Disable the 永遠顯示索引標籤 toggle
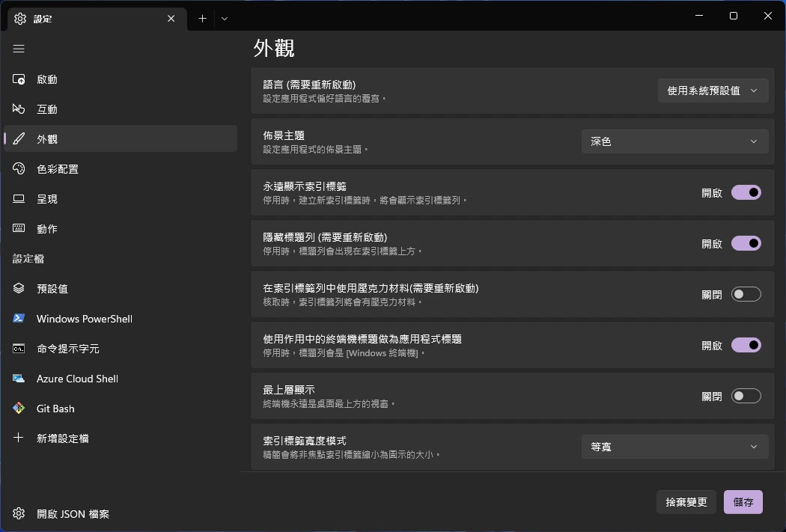Image resolution: width=786 pixels, height=532 pixels. point(746,192)
